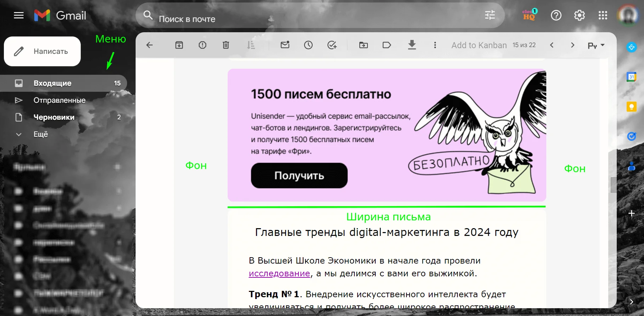Go to the older email arrow
The width and height of the screenshot is (644, 316).
(572, 45)
